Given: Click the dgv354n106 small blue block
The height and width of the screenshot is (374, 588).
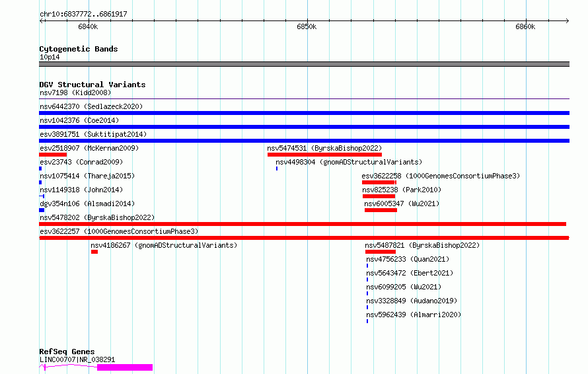Looking at the screenshot, I should [x=42, y=210].
